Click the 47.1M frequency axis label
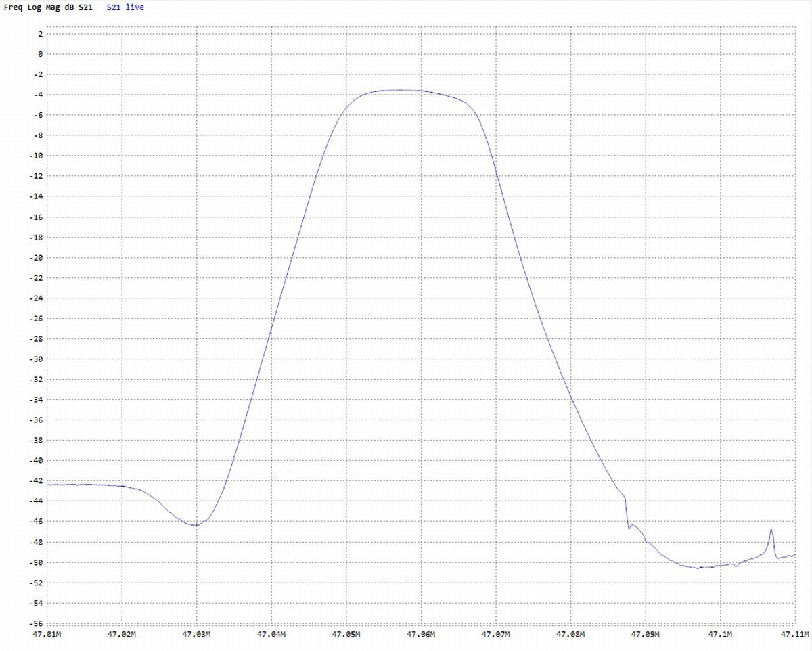Screen dimensions: 812x651 (720, 635)
